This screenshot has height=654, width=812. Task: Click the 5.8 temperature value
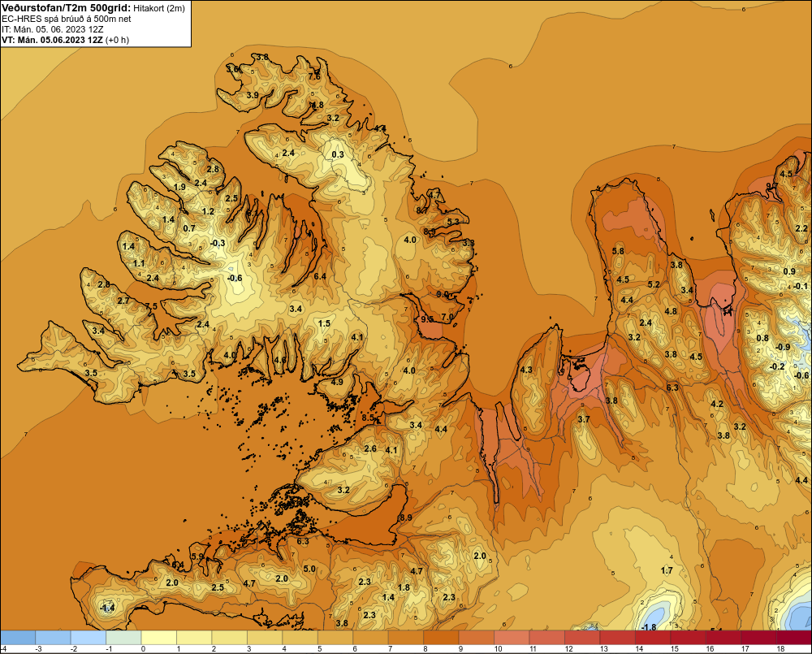618,251
